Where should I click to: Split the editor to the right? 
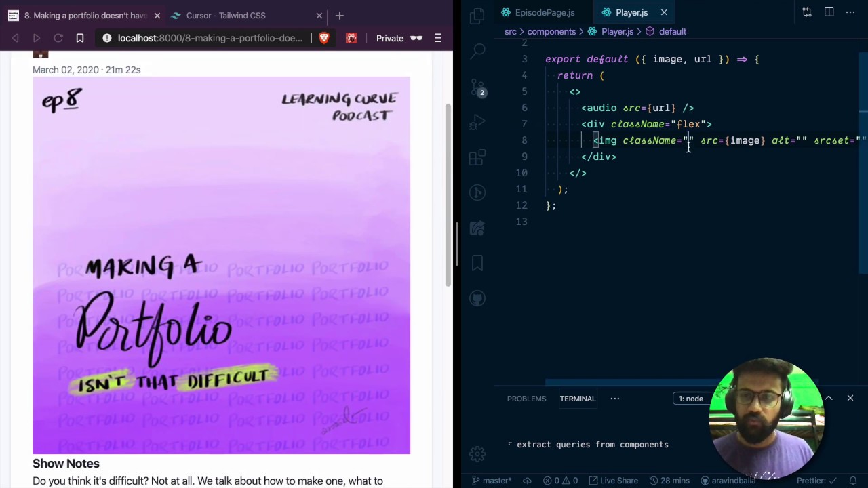pyautogui.click(x=829, y=12)
